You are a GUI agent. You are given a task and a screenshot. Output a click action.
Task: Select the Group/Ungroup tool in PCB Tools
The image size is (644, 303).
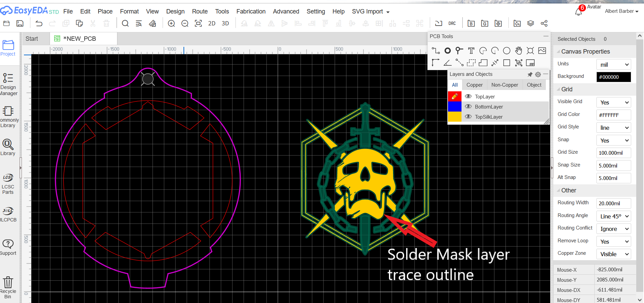pyautogui.click(x=519, y=63)
